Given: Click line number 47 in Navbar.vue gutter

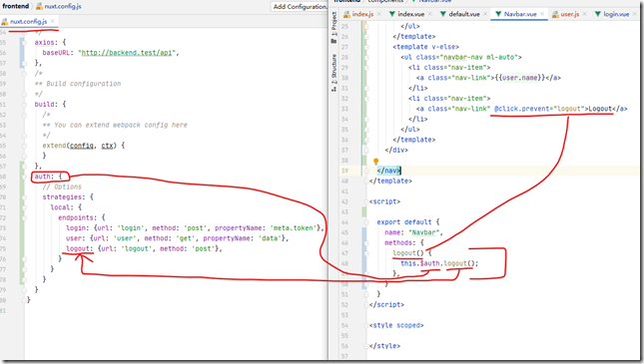Looking at the screenshot, I should 344,253.
